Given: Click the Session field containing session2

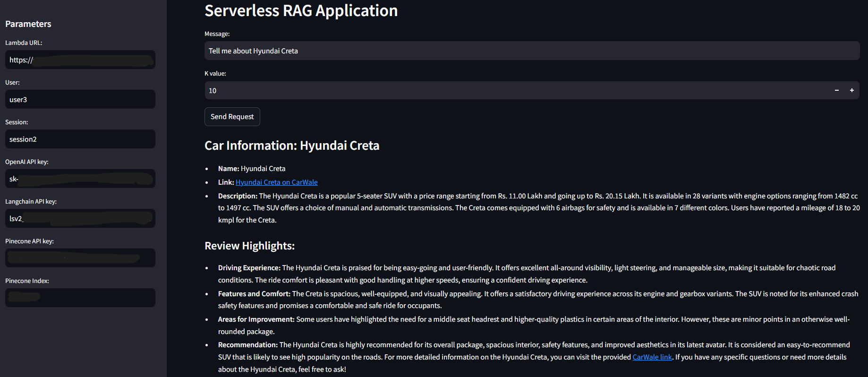Looking at the screenshot, I should pos(80,139).
